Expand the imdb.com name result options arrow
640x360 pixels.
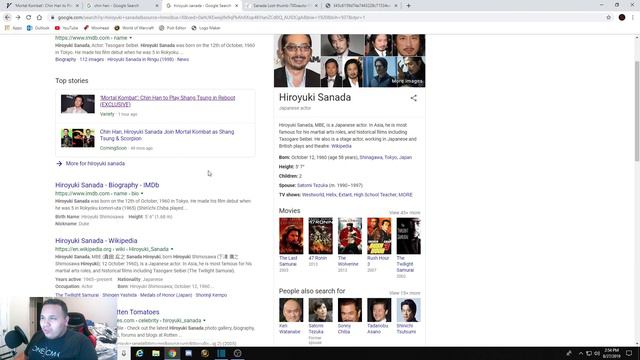coord(131,38)
